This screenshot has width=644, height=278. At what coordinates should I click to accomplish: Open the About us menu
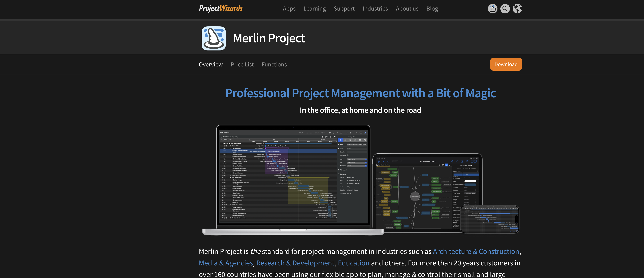pos(407,9)
